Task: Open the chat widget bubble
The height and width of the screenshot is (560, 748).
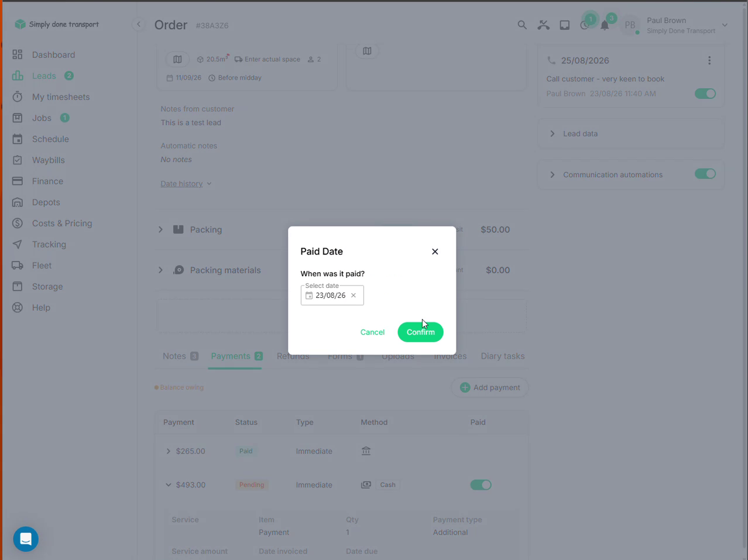Action: coord(26,539)
